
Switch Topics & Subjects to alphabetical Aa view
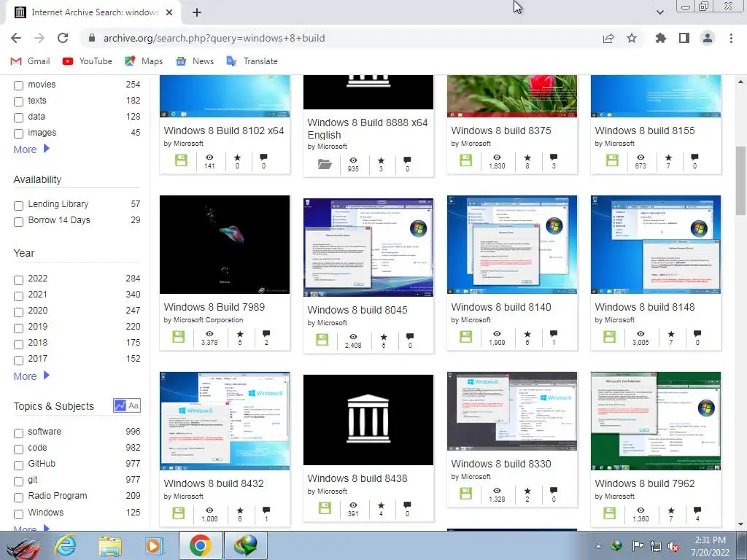pos(134,405)
